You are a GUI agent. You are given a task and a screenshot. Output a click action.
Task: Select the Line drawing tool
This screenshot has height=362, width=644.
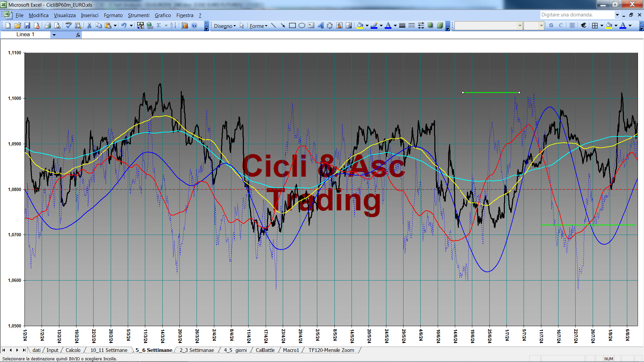[273, 25]
